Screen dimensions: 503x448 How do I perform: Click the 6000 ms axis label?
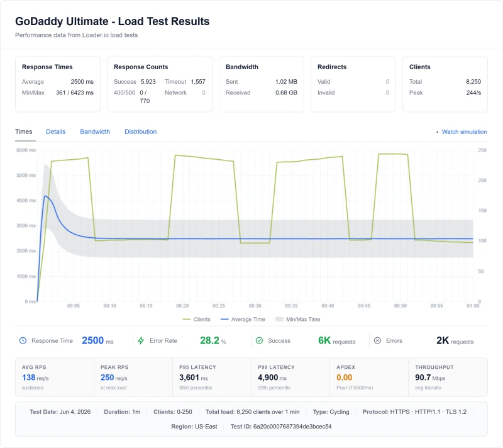[x=26, y=150]
